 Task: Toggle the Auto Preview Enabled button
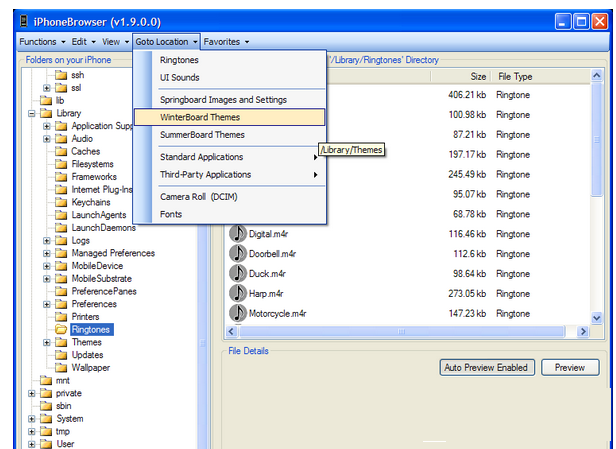(x=487, y=367)
